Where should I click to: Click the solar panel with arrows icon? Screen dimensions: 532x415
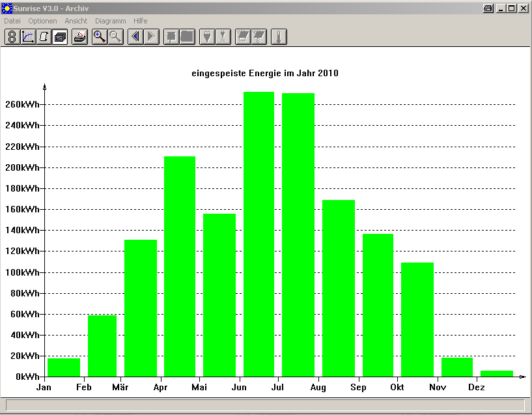tap(259, 36)
